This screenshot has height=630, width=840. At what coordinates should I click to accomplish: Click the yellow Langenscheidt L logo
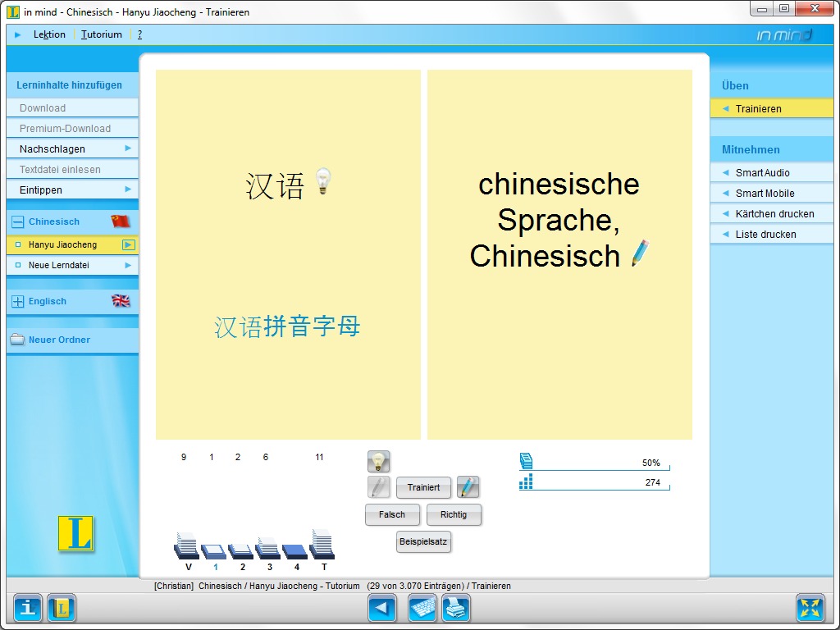75,533
